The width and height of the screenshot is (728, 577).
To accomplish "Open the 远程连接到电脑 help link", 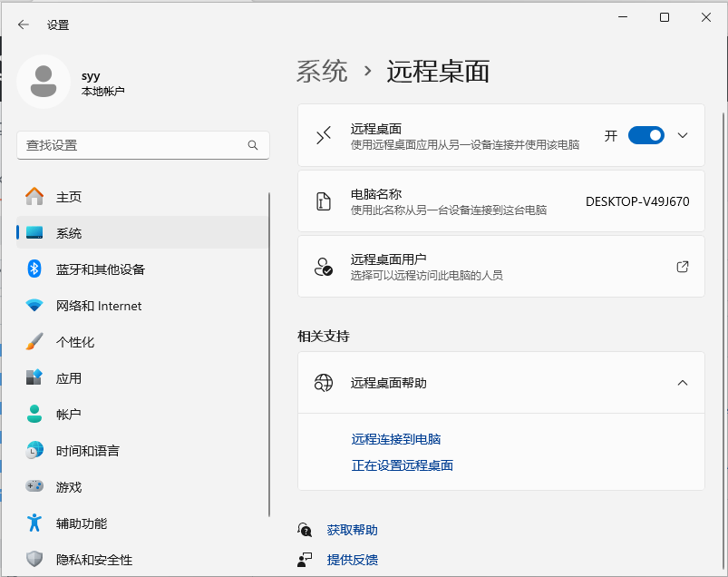I will (396, 439).
